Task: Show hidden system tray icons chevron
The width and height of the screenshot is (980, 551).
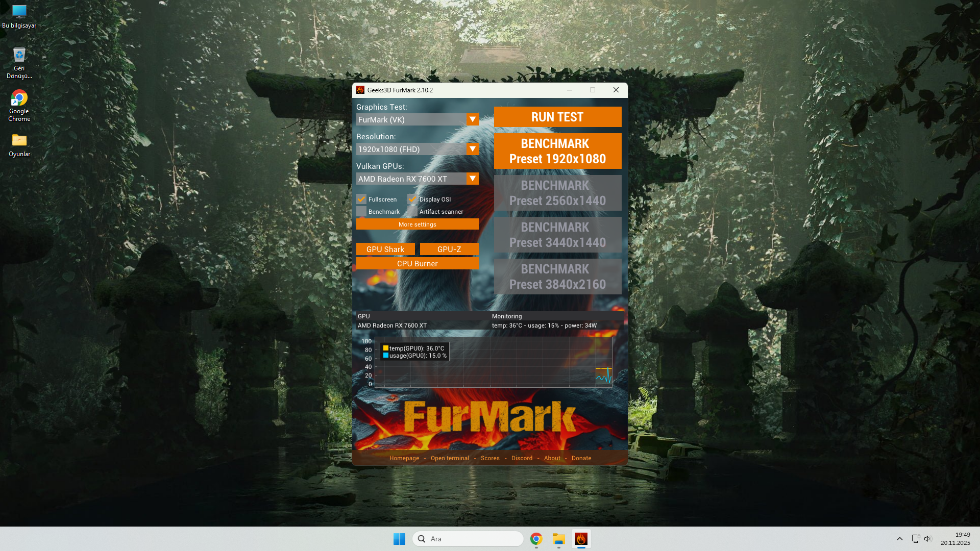Action: [x=900, y=539]
